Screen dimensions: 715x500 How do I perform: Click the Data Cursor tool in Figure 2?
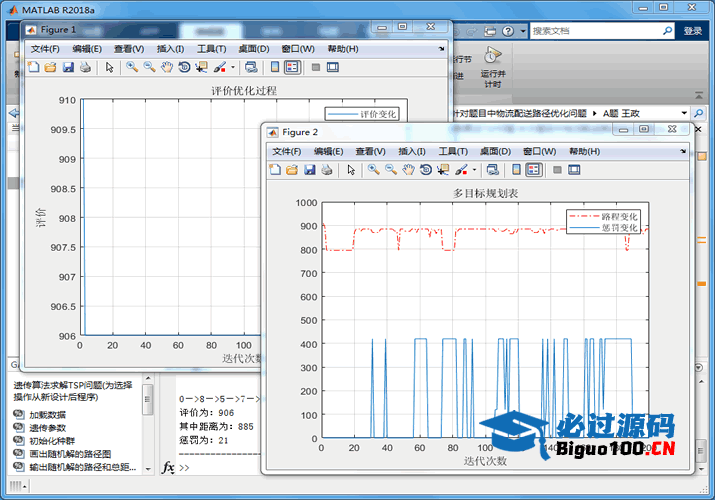443,170
